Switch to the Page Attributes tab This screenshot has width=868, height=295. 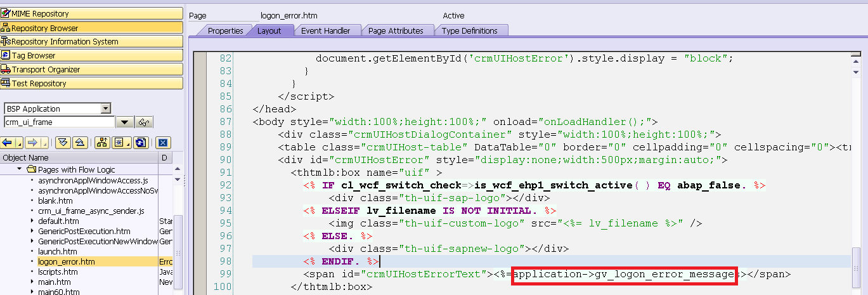(x=396, y=30)
